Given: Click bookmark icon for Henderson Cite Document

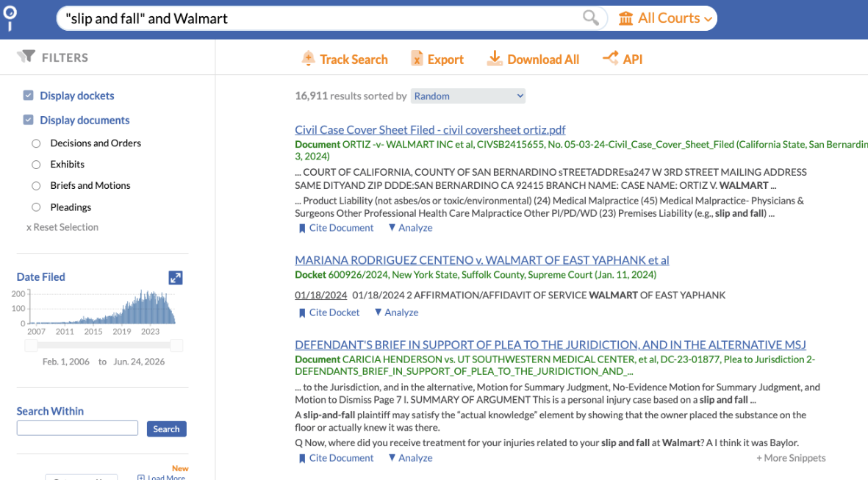Looking at the screenshot, I should point(301,459).
